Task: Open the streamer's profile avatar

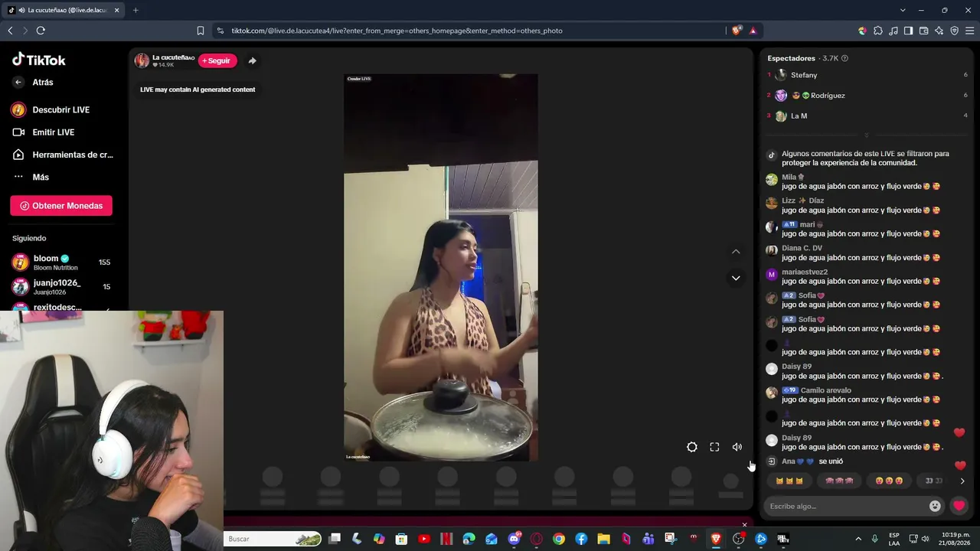Action: [x=142, y=60]
